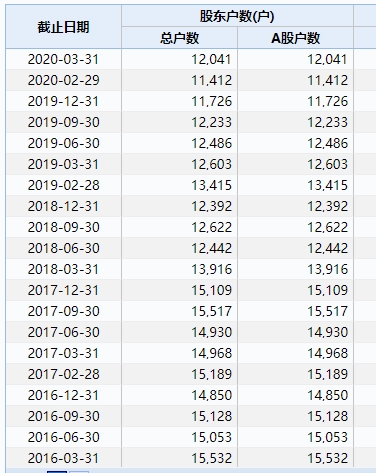Click 12,486 in the A股户数 column
The height and width of the screenshot is (473, 376).
point(327,143)
